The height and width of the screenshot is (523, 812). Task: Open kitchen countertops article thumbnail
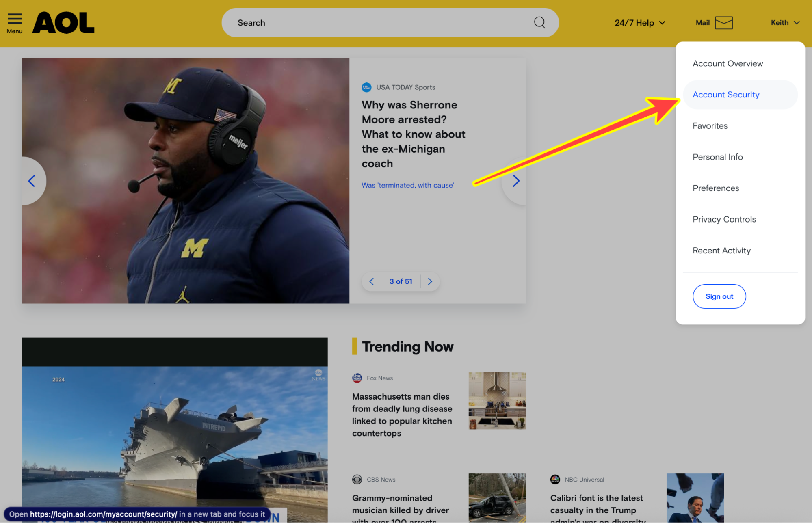tap(496, 400)
